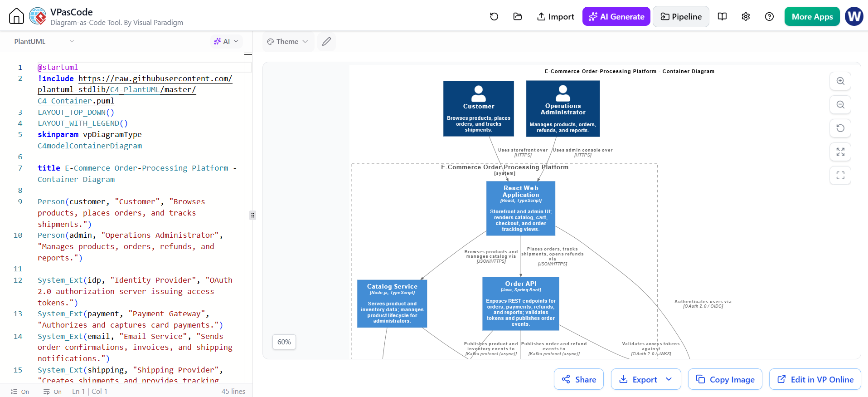Screen dimensions: 868x397
Task: Expand the PlantUML language dropdown
Action: point(44,42)
